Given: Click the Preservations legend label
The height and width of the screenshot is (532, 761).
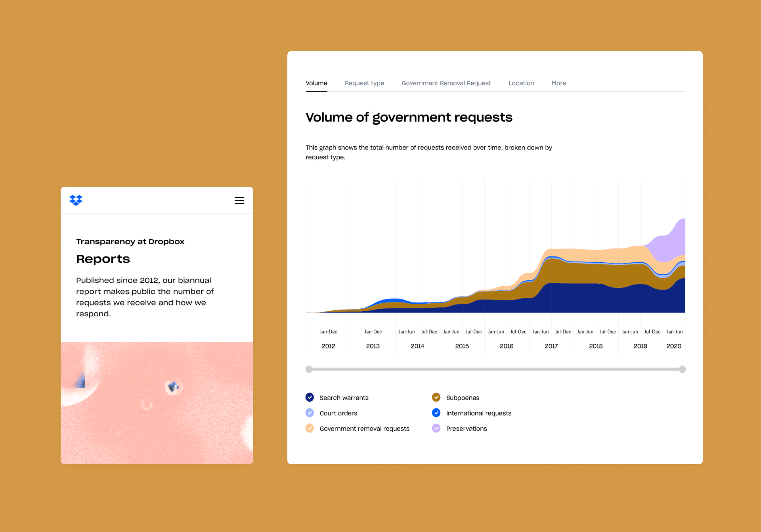Looking at the screenshot, I should tap(467, 429).
